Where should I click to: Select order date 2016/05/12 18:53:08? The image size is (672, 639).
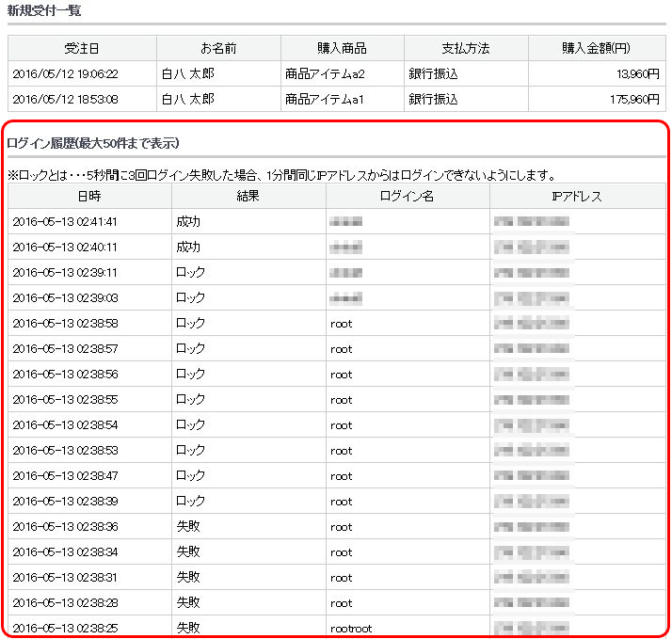65,100
